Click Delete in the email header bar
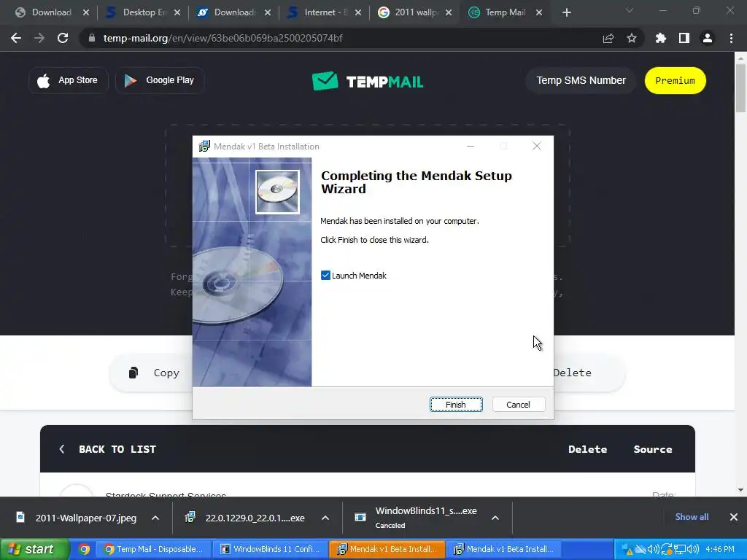 (587, 449)
